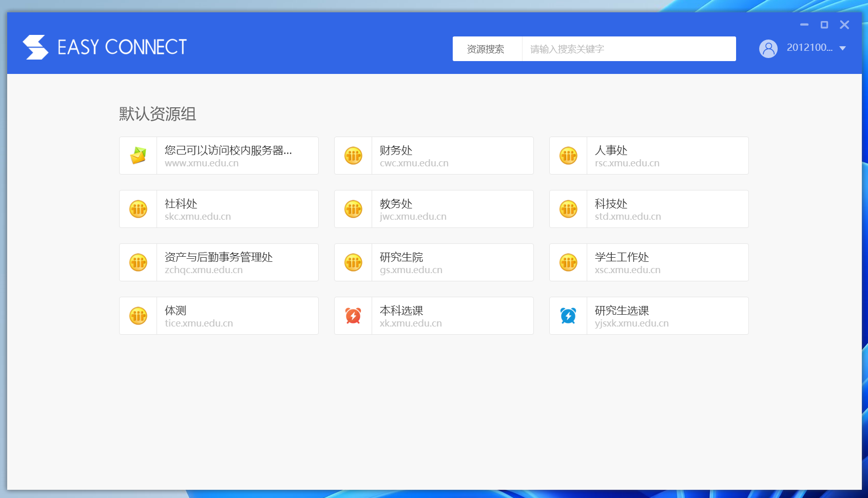Image resolution: width=868 pixels, height=498 pixels.
Task: Click the search keyword input field
Action: click(628, 49)
